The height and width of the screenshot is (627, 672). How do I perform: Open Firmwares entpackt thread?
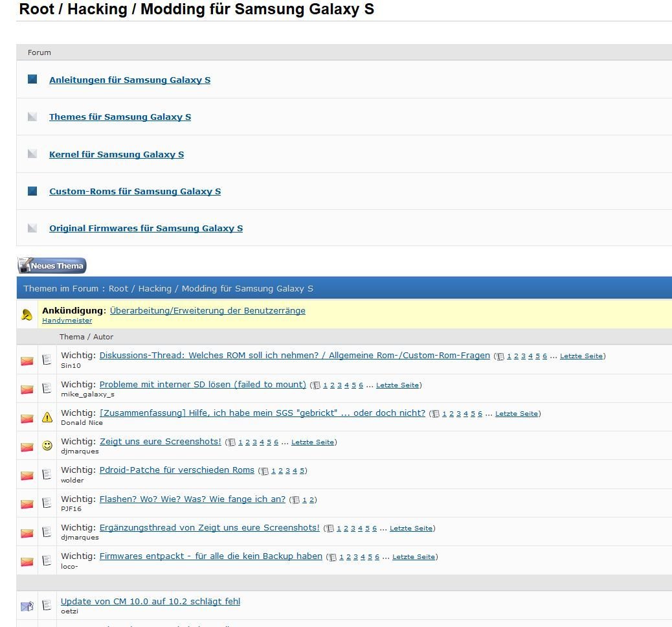coord(211,556)
